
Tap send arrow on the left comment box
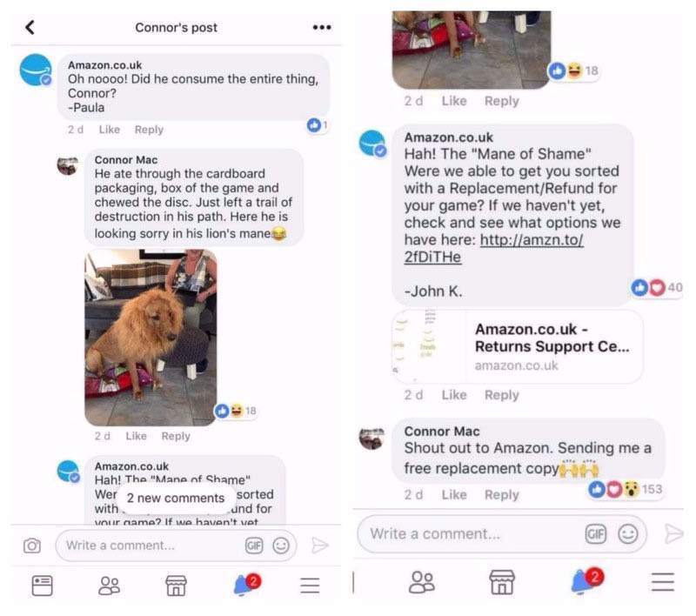(319, 546)
